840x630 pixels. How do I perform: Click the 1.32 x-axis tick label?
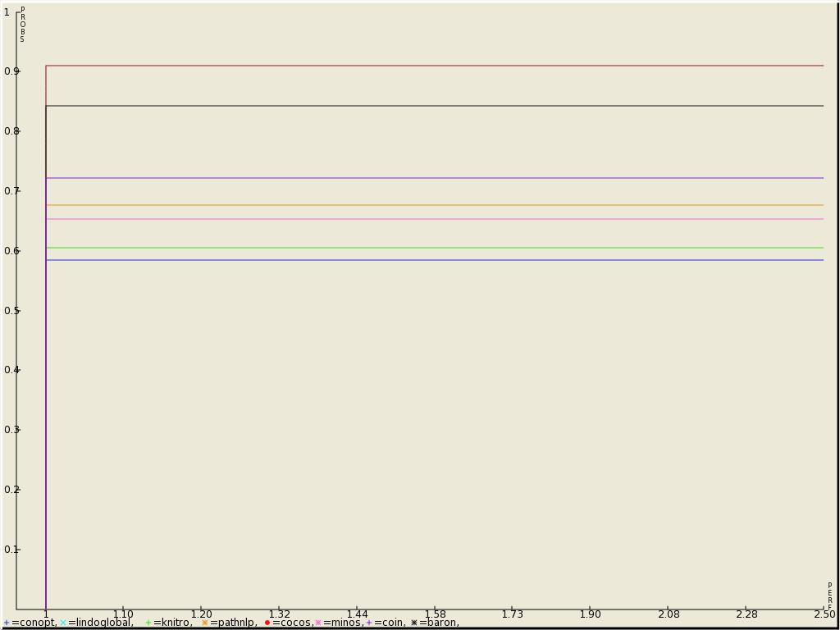(x=279, y=614)
